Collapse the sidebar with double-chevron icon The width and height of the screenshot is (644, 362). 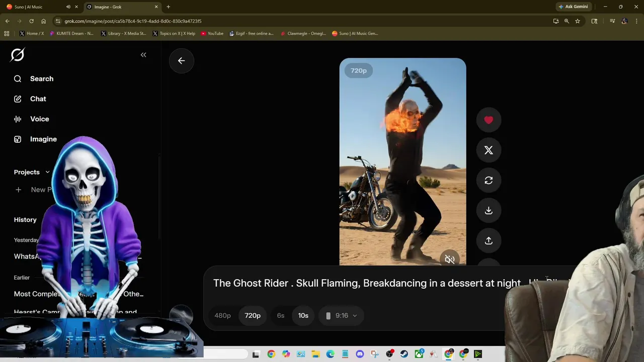[143, 55]
